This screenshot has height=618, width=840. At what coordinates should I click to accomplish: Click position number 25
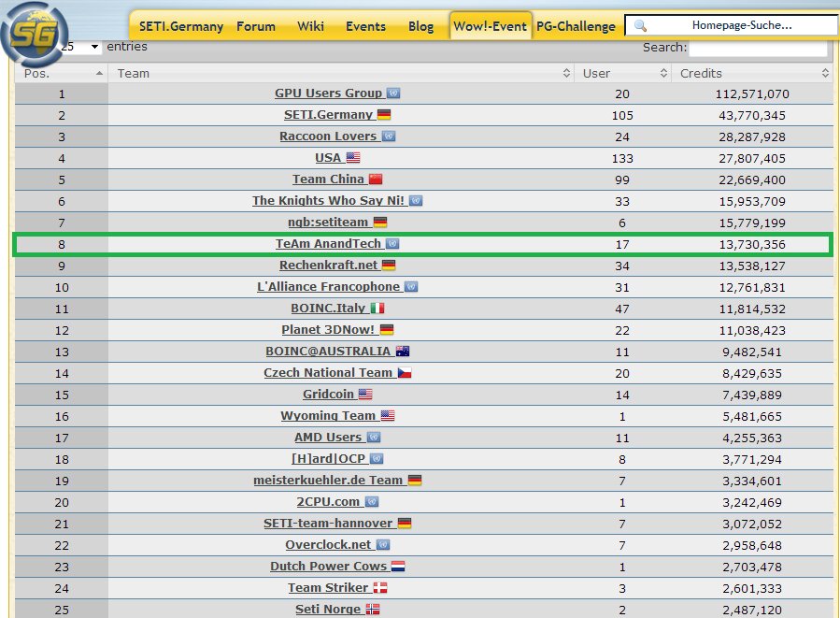pos(62,610)
